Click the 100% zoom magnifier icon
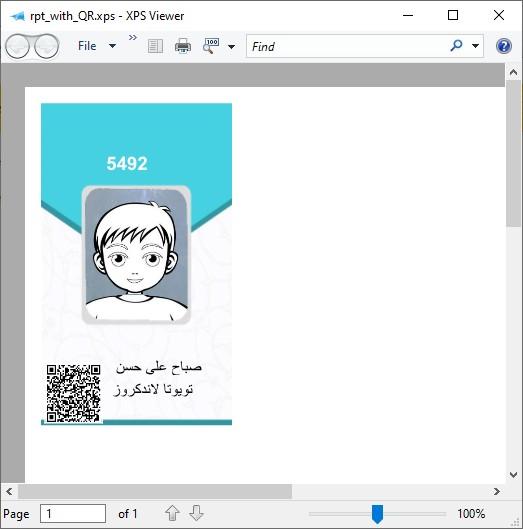523x529 pixels. point(211,46)
